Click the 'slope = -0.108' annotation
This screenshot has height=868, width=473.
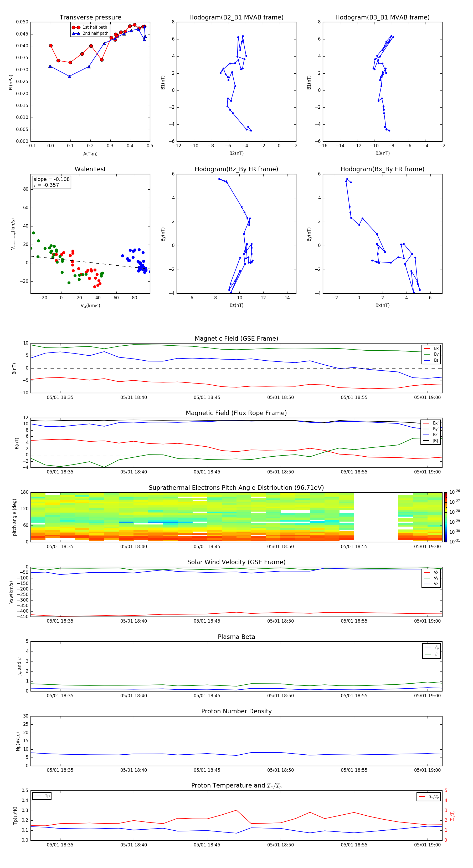[52, 179]
